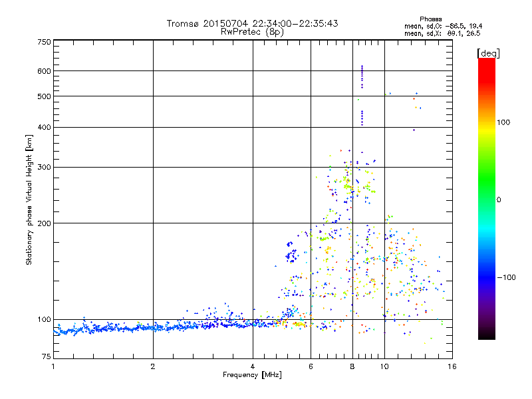Click the phase colorbar gradient
This screenshot has height=399, width=532.
(x=487, y=198)
